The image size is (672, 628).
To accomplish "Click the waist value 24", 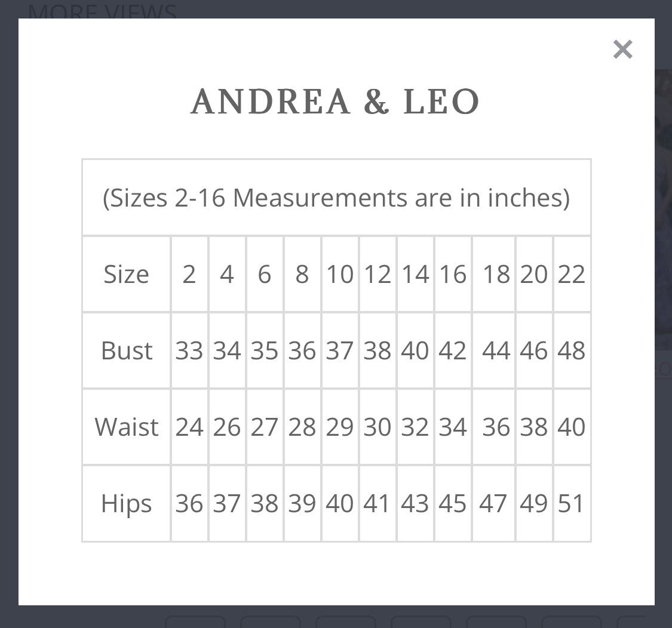I will 189,427.
